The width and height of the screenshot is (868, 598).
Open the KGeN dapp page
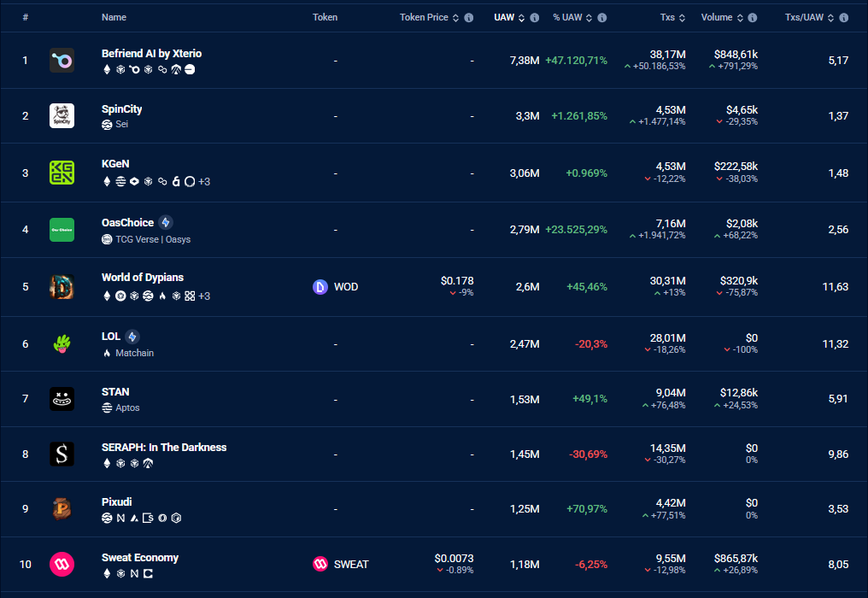115,164
